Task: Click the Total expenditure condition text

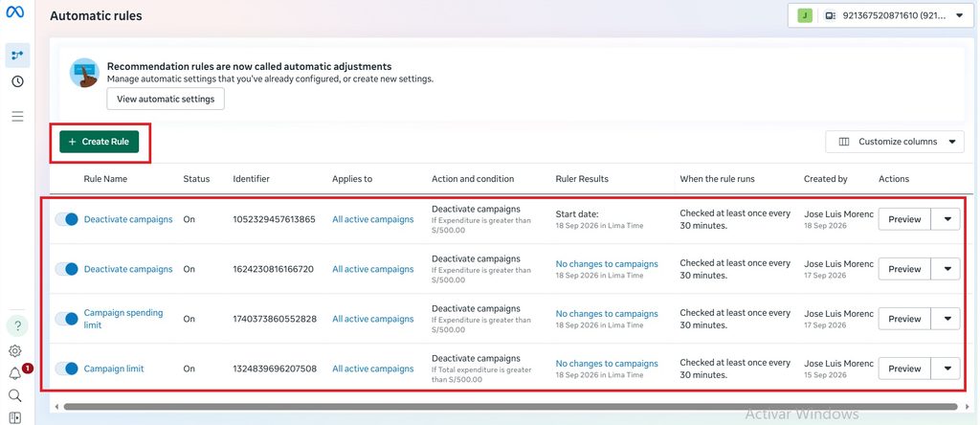Action: coord(482,375)
